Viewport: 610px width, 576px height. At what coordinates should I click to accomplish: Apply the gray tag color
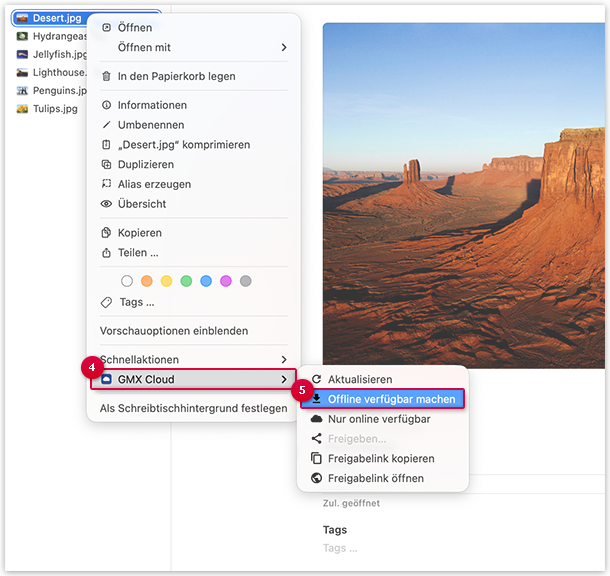point(245,281)
